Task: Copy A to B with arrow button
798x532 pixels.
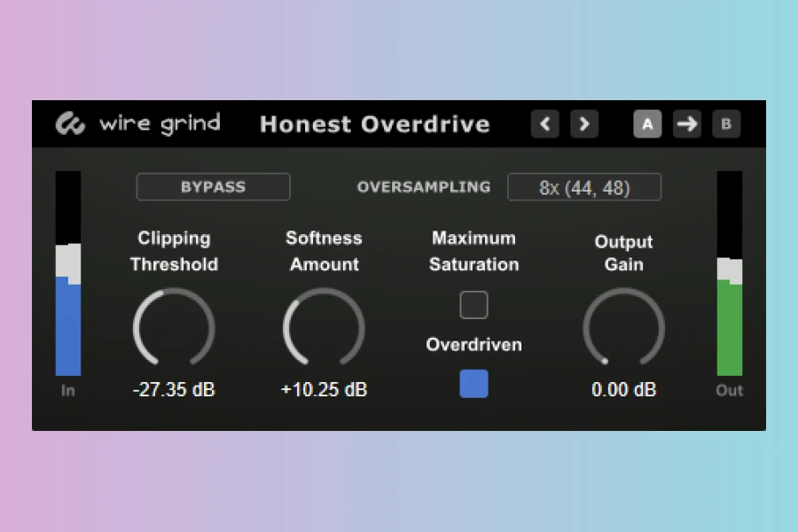Action: (687, 124)
